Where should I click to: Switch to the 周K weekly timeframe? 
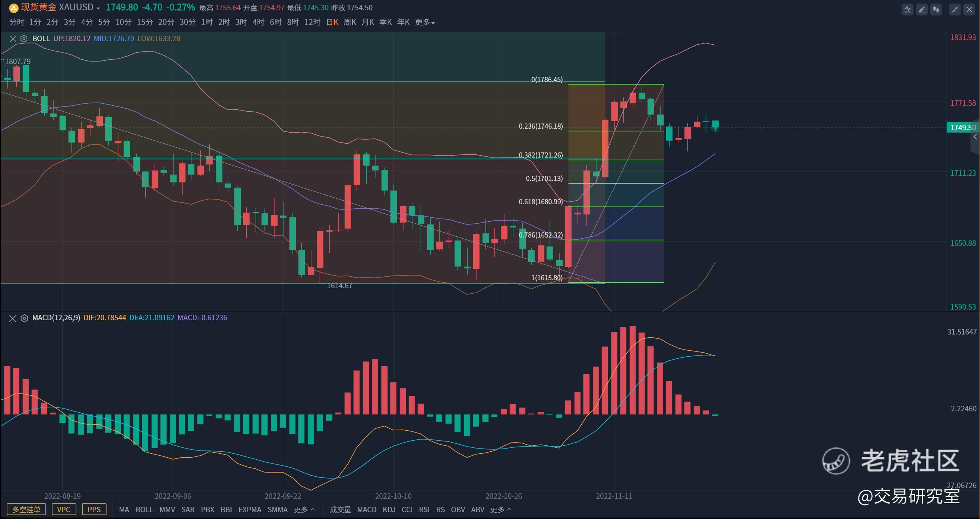tap(350, 23)
